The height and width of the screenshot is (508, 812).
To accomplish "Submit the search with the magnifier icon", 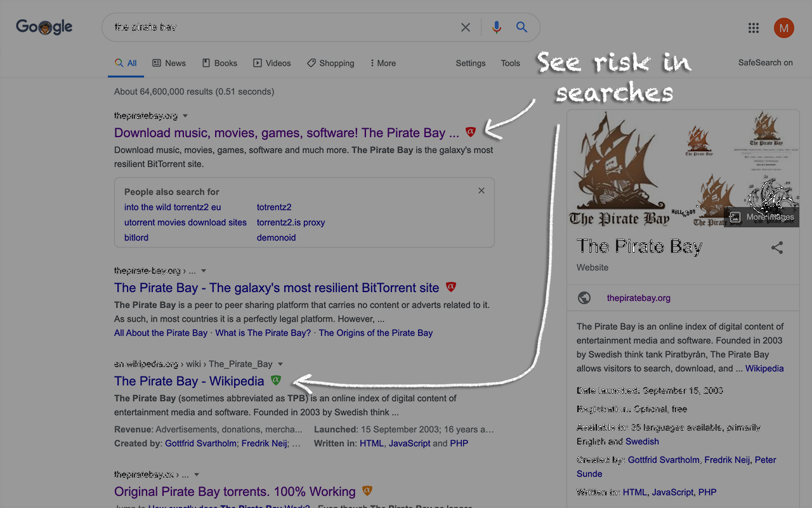I will (x=521, y=27).
